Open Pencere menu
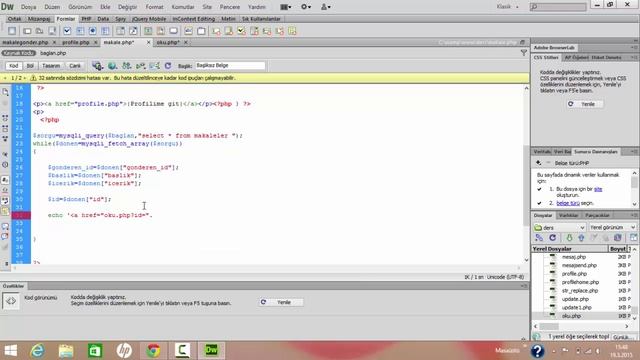The width and height of the screenshot is (640, 360). (230, 7)
